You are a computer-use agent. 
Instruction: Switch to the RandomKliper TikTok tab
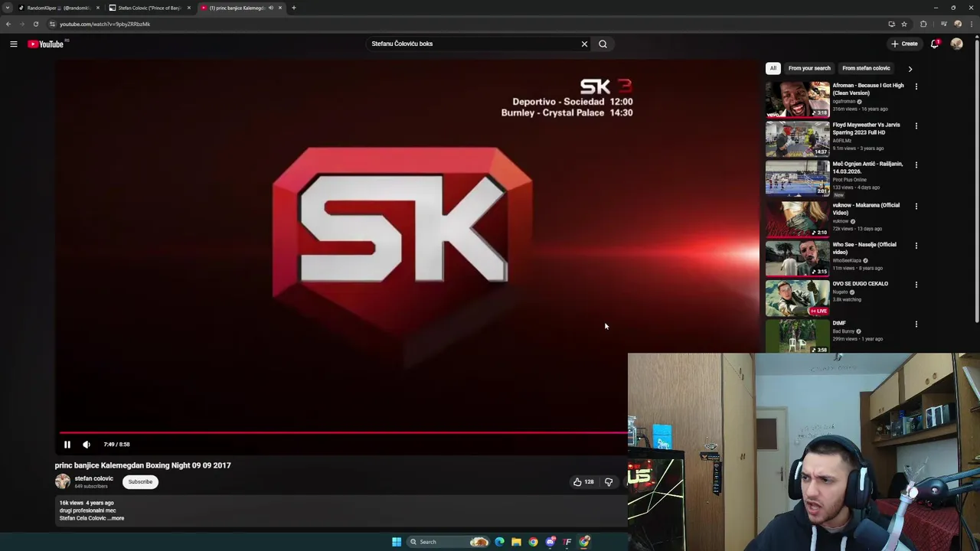point(59,8)
